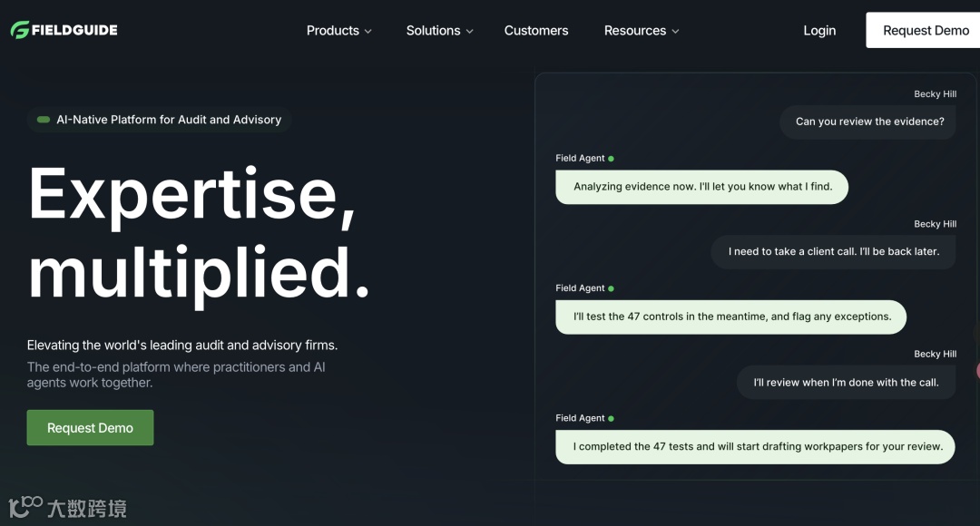Click the status dot above "Analyzing evidence now" message

coord(611,159)
